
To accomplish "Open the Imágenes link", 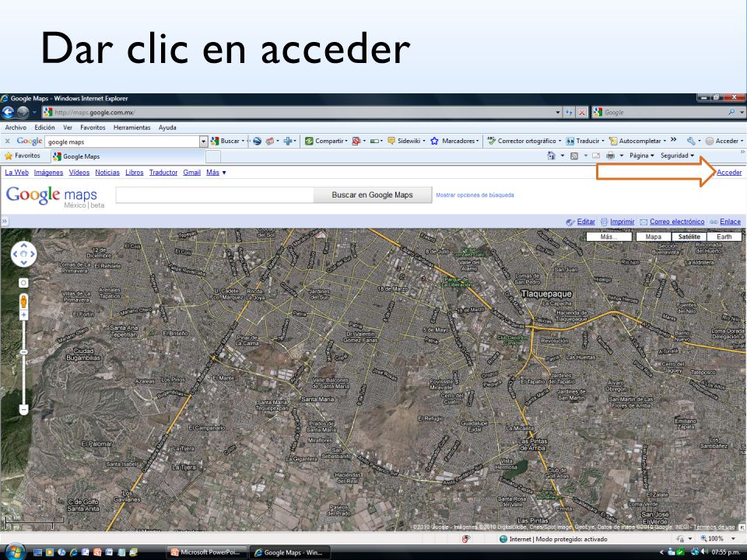I will (48, 173).
